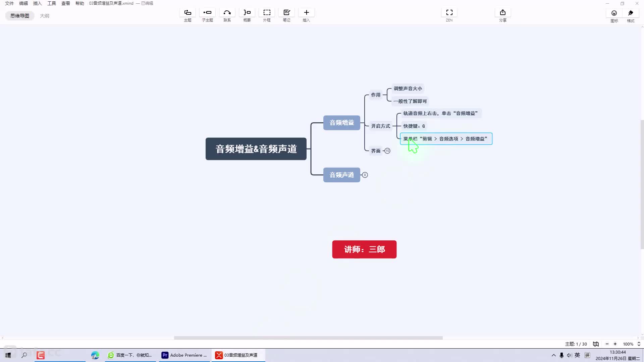This screenshot has height=362, width=644.
Task: Open Windows taskbar search
Action: click(24, 355)
